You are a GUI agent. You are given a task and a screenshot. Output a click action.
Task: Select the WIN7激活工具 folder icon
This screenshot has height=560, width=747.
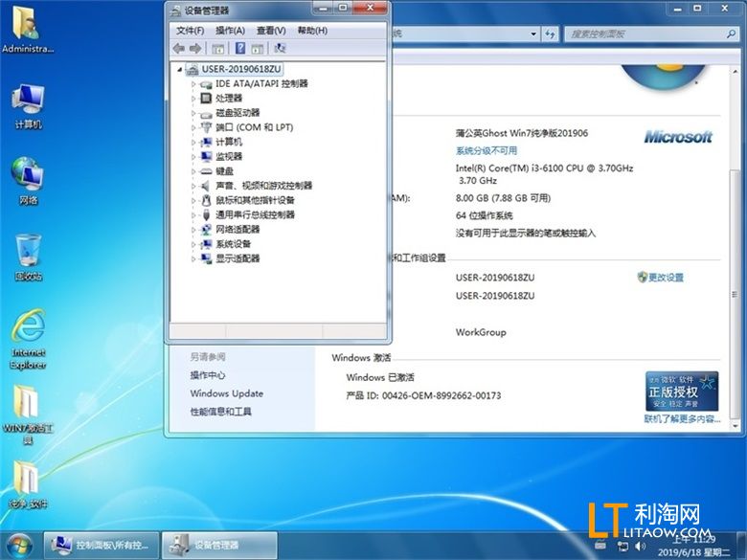click(x=28, y=414)
